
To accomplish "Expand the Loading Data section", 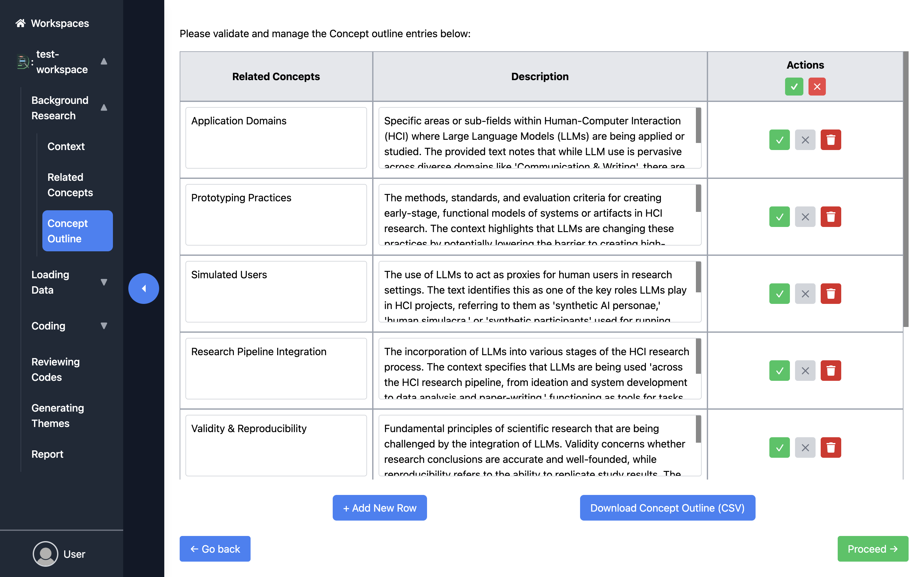I will pyautogui.click(x=104, y=282).
